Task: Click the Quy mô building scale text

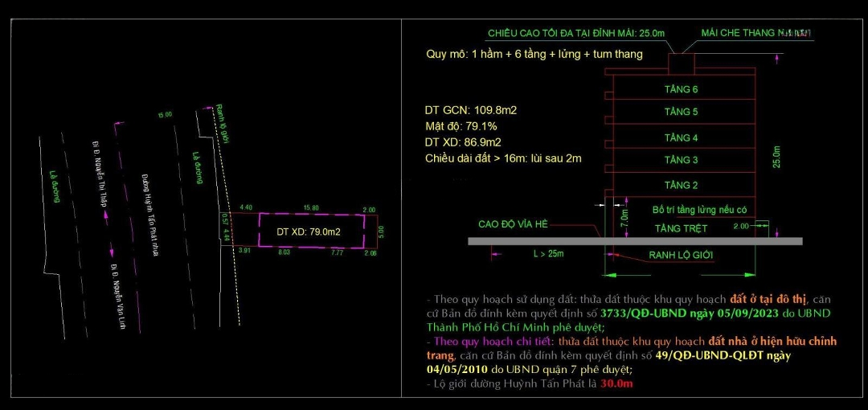Action: tap(534, 55)
